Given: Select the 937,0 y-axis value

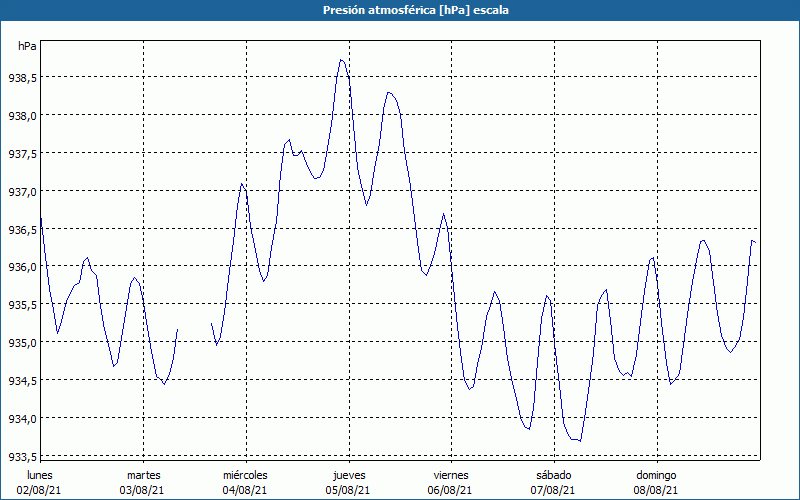Looking at the screenshot, I should tap(22, 191).
